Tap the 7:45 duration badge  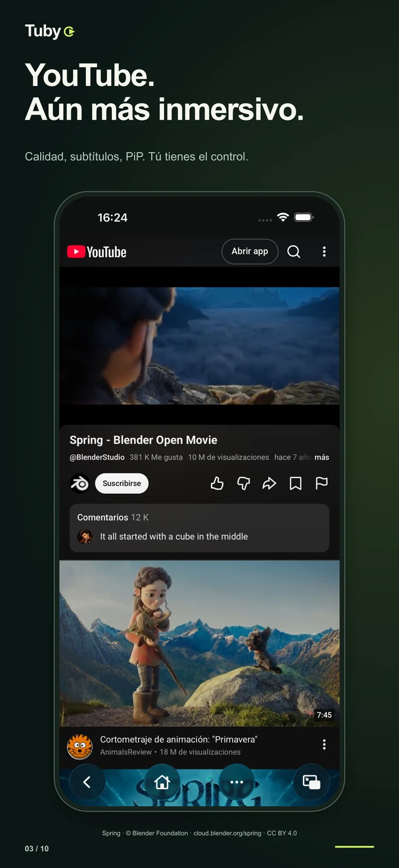[324, 715]
